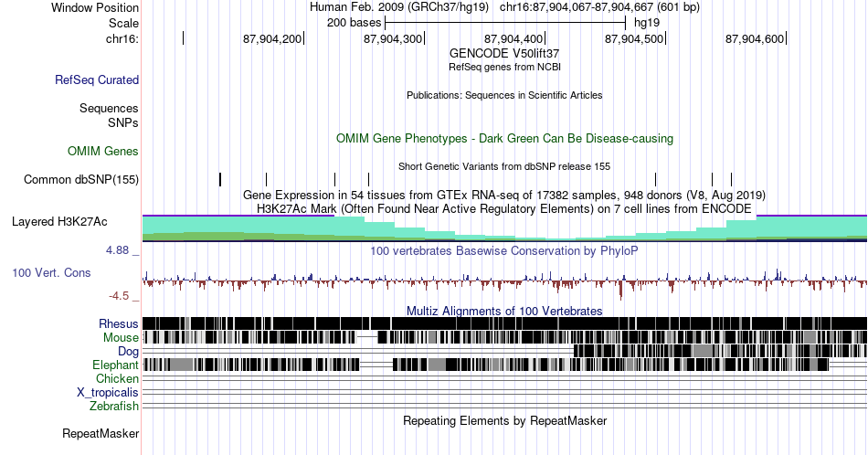
Task: Click the hg19 label beside scale bar
Action: [647, 23]
